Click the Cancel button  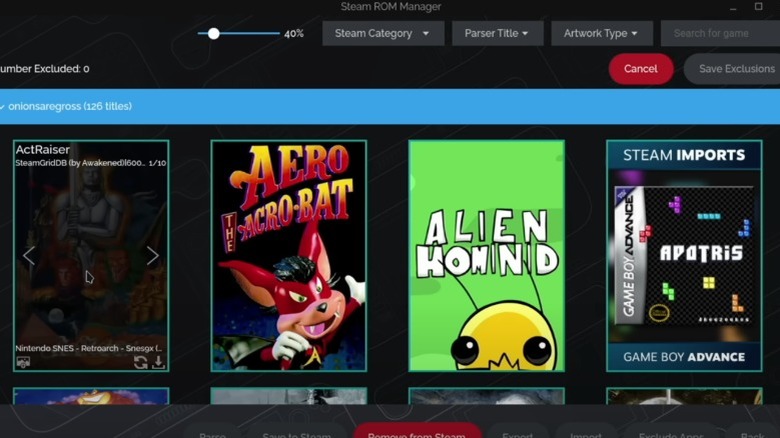pyautogui.click(x=641, y=69)
